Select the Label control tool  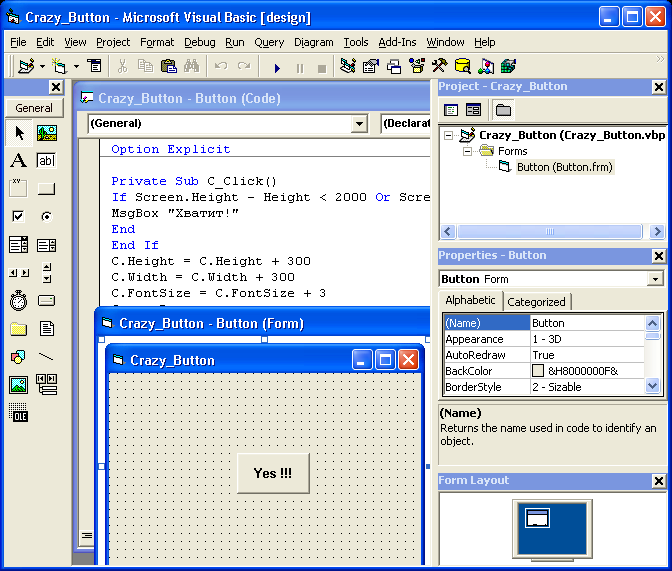tap(18, 161)
